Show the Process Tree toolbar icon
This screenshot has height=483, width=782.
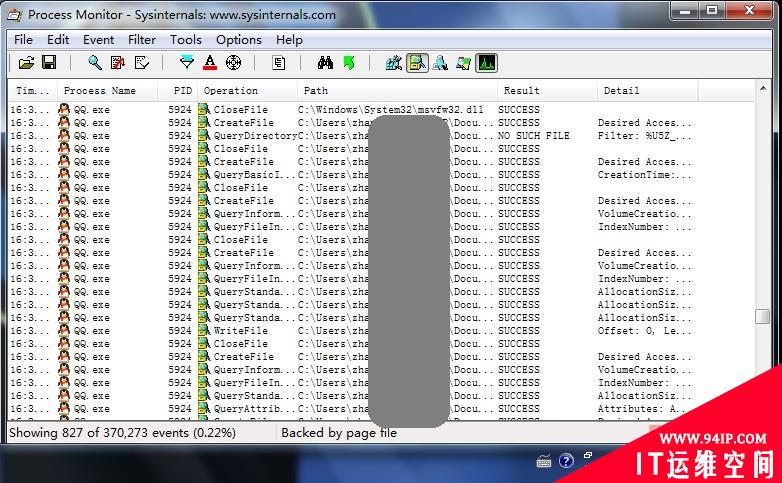coord(278,63)
